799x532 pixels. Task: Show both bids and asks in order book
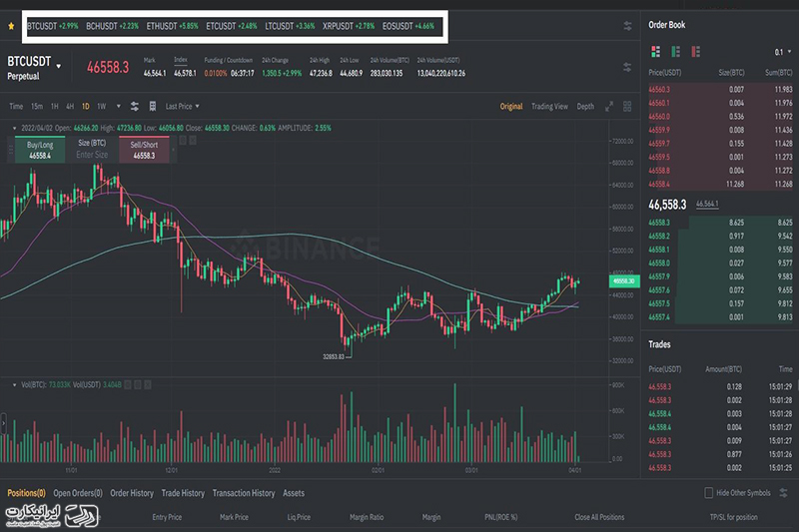pos(656,52)
